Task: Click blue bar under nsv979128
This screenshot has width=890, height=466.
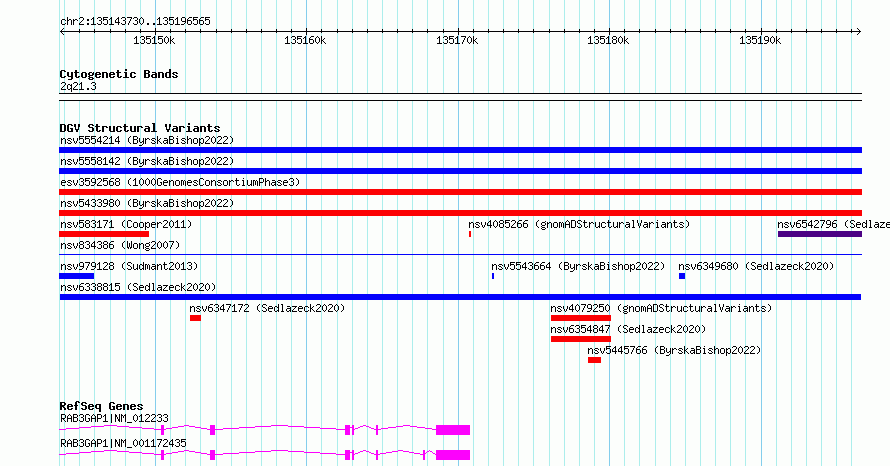Action: click(77, 276)
